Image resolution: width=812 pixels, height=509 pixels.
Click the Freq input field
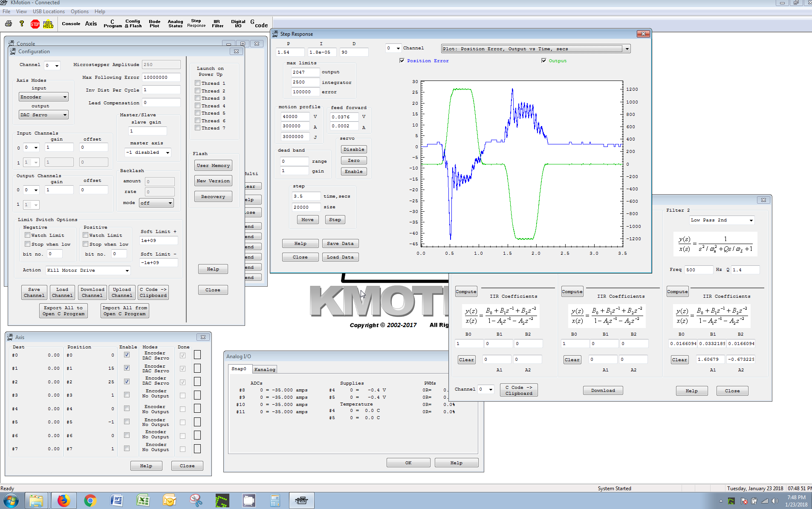(698, 270)
